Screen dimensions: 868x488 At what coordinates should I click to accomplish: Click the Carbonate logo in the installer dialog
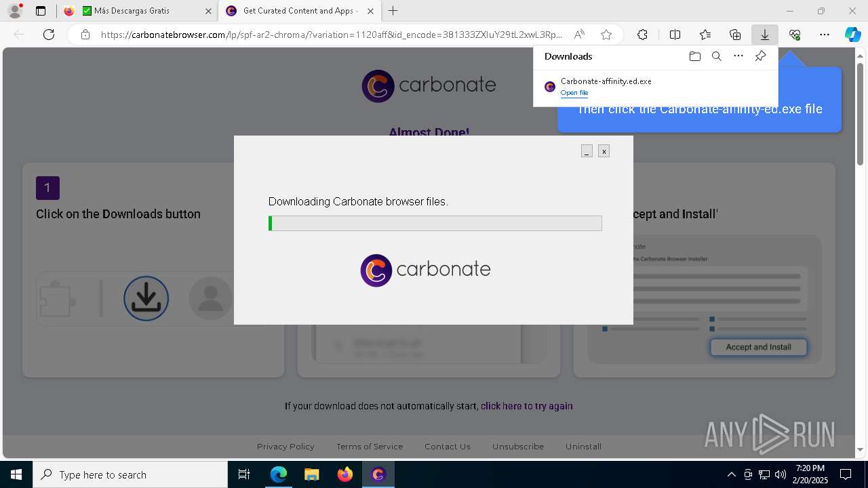[425, 270]
